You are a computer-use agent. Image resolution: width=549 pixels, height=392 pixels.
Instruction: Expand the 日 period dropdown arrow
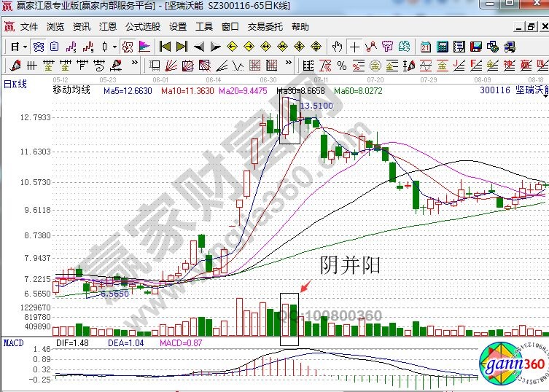click(25, 47)
